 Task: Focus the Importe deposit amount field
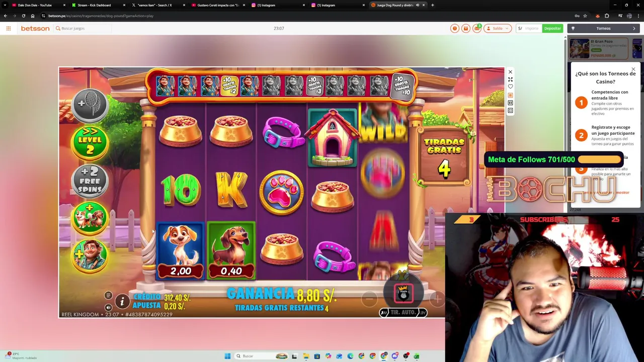click(532, 28)
